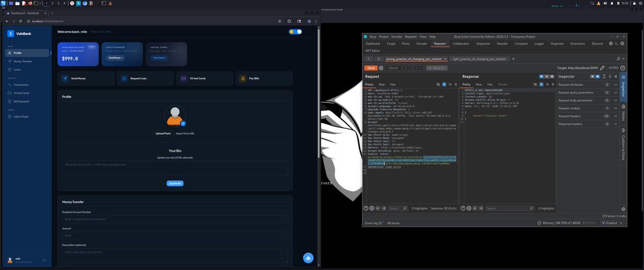Screen dimensions: 644x270
Task: Expand Request query parameters in Inspector
Action: (588, 92)
